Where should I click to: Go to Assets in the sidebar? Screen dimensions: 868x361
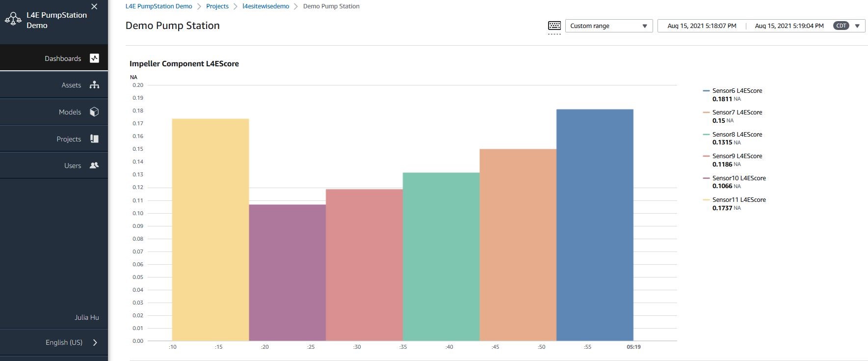pyautogui.click(x=54, y=85)
